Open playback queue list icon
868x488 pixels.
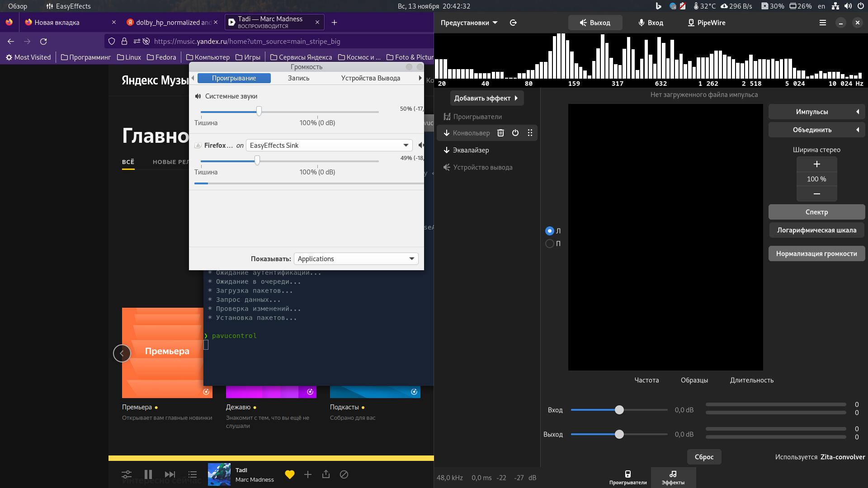click(x=193, y=474)
